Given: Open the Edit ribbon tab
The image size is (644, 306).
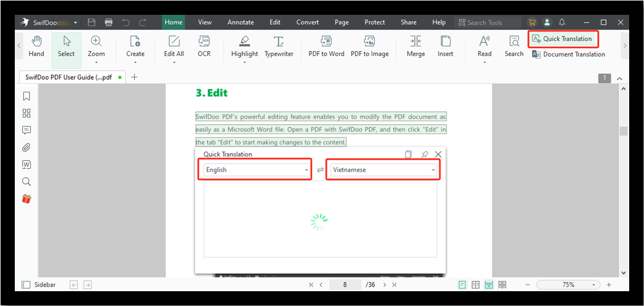Looking at the screenshot, I should coord(275,22).
